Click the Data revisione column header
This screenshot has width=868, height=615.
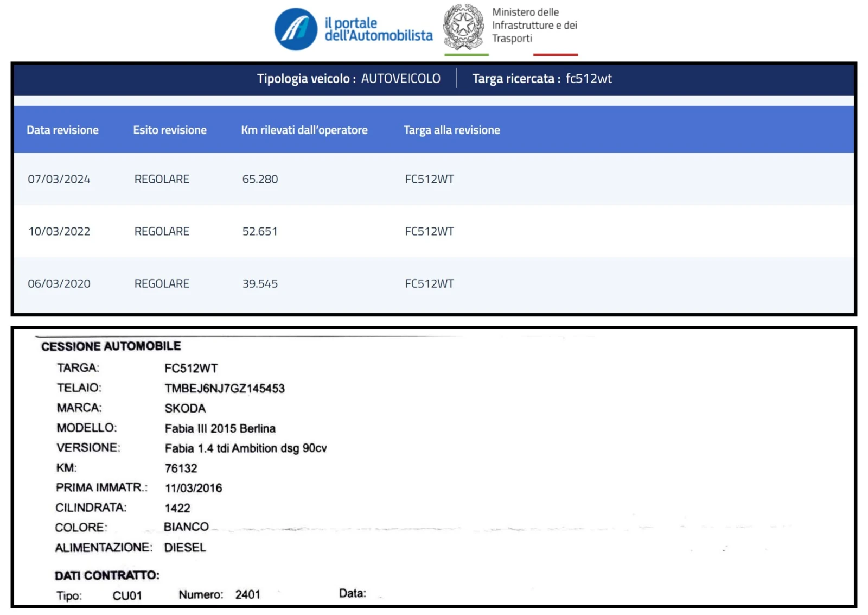pos(62,130)
